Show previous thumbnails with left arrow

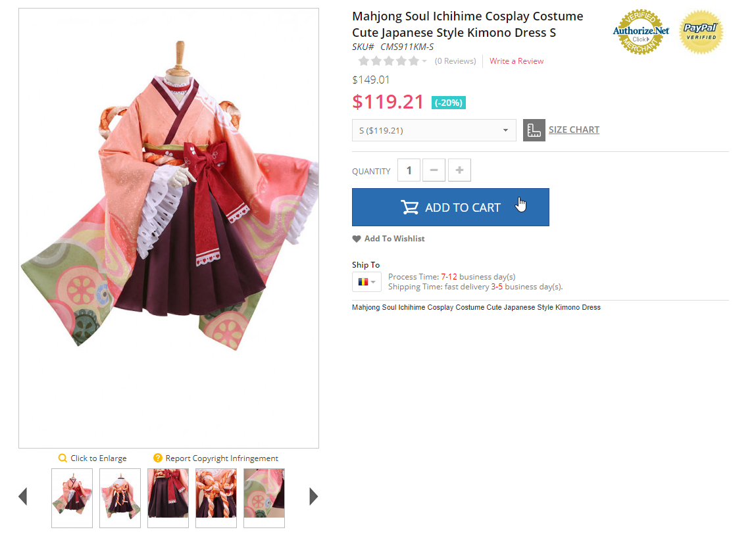point(22,497)
